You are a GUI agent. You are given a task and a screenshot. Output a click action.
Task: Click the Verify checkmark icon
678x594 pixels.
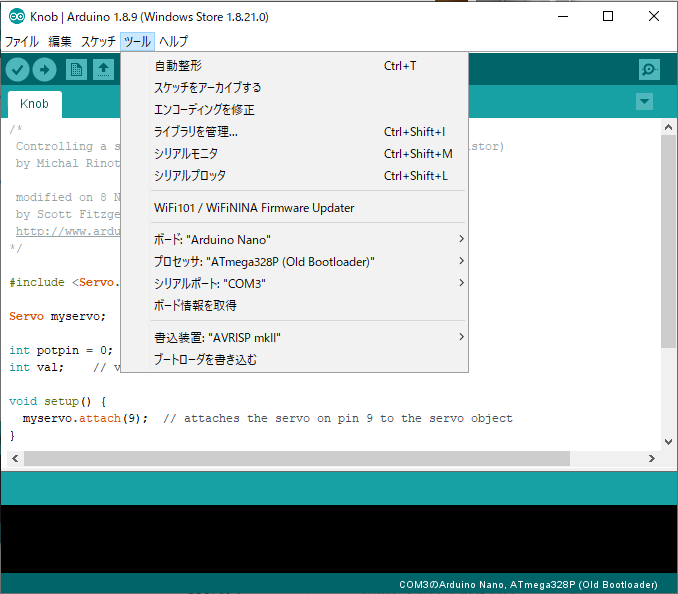[17, 70]
